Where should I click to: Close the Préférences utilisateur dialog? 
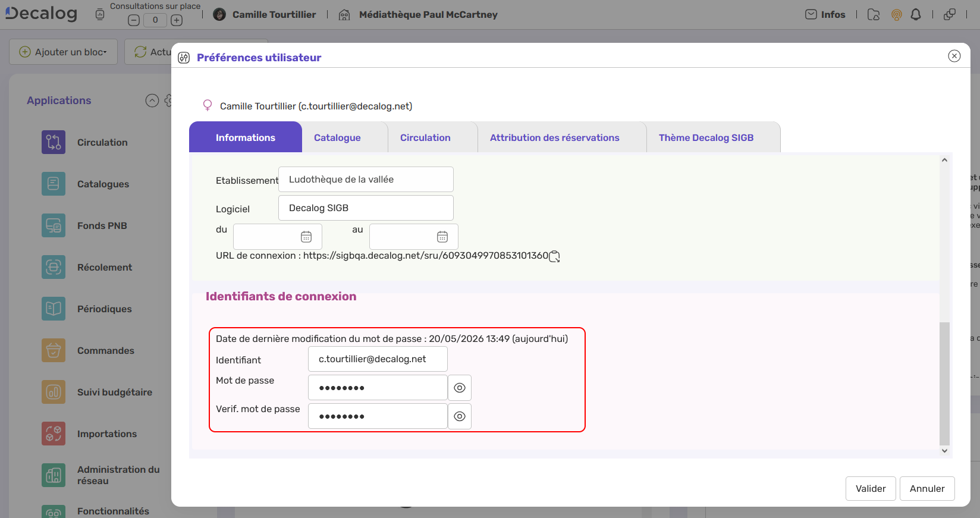(x=954, y=56)
